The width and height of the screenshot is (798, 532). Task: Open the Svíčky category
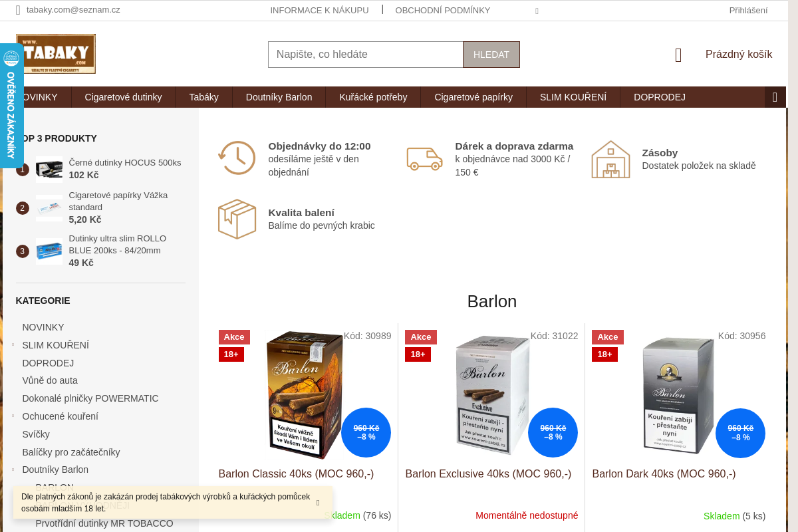(x=36, y=434)
